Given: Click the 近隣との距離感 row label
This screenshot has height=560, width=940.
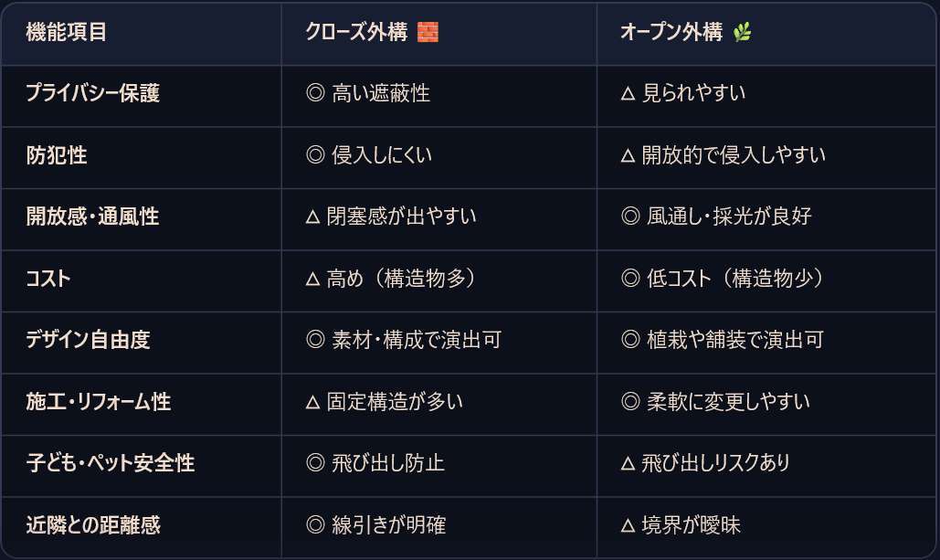Looking at the screenshot, I should 93,525.
